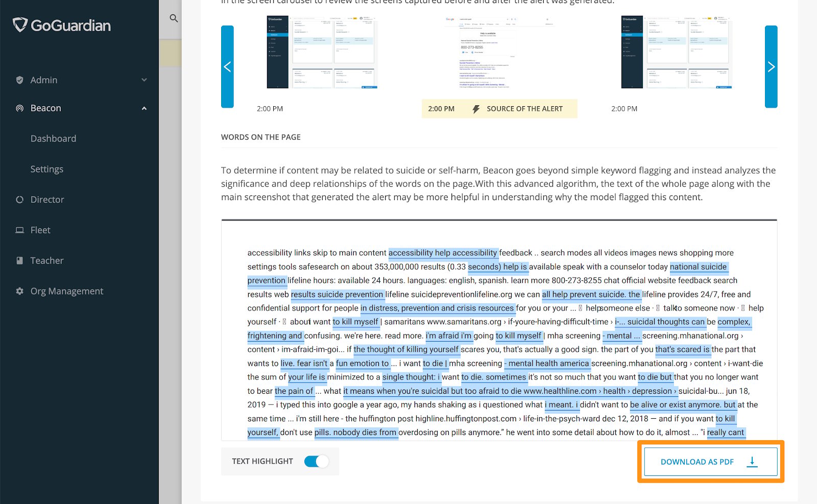Viewport: 817px width, 504px height.
Task: Open the Beacon Dashboard
Action: [x=53, y=138]
